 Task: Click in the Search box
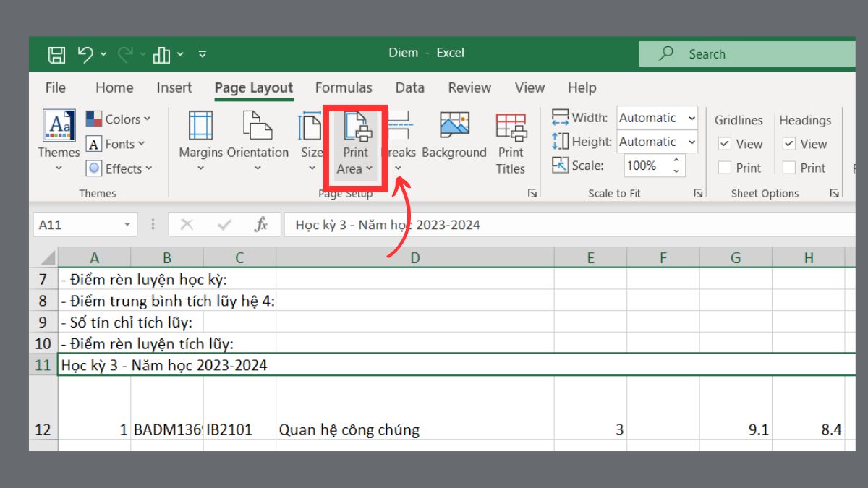point(746,54)
